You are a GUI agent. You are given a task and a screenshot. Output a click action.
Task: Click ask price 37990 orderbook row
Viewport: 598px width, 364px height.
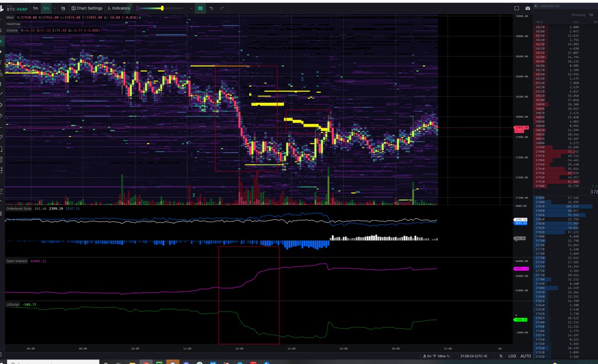pos(566,146)
